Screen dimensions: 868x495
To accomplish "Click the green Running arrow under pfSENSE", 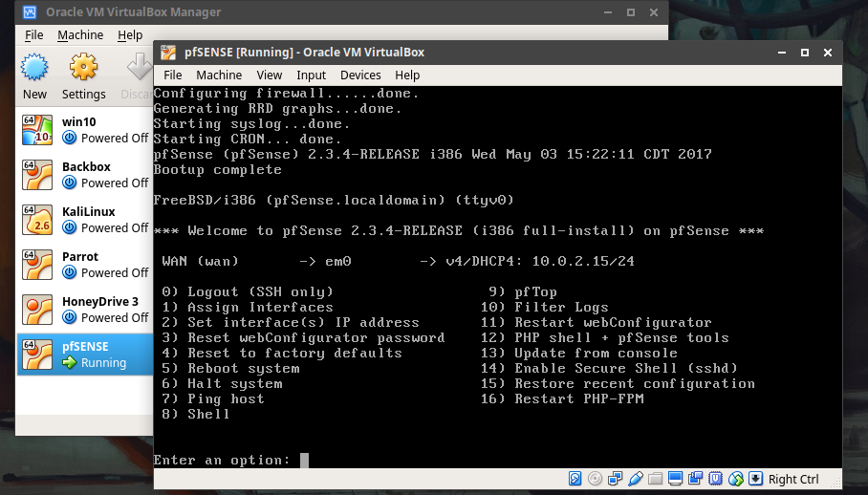I will point(69,363).
